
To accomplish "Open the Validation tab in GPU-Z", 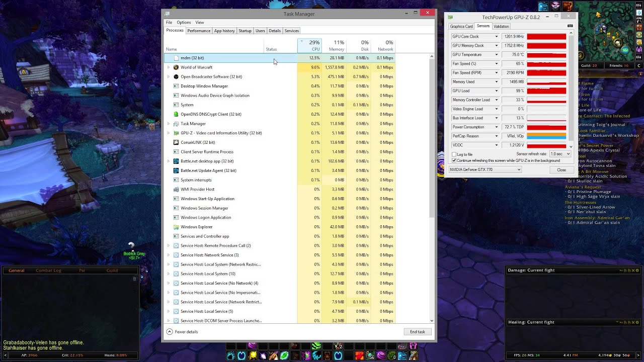I will click(x=501, y=26).
